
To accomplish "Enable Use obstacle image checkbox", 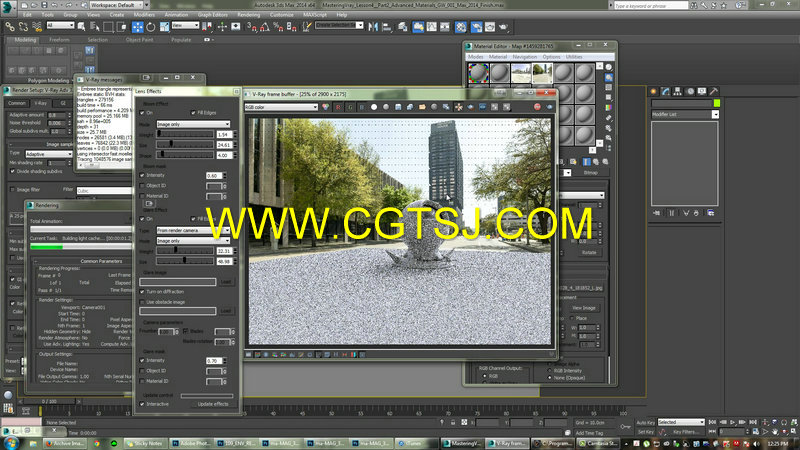I will click(x=142, y=302).
